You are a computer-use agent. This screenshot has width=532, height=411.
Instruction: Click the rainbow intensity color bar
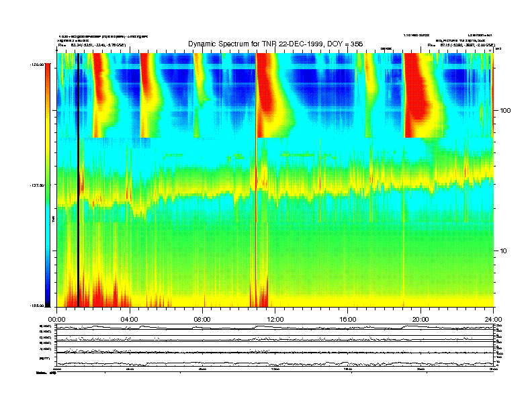click(48, 185)
